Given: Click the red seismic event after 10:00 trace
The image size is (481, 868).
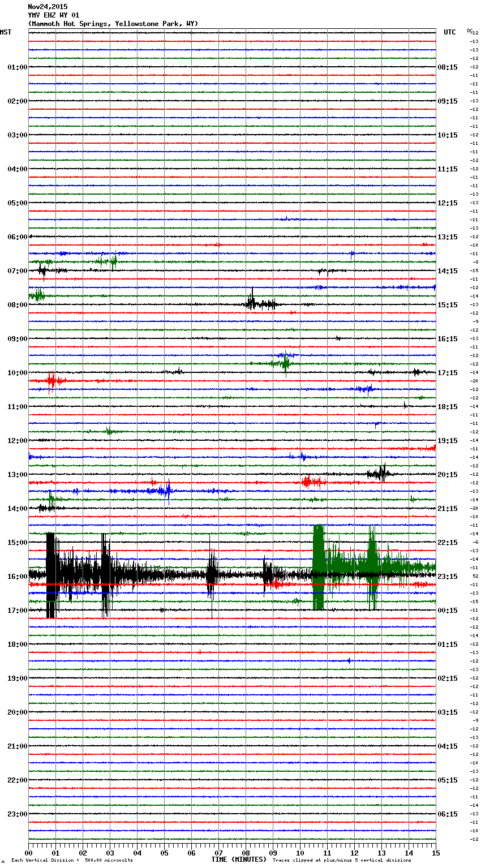Looking at the screenshot, I should pyautogui.click(x=51, y=381).
